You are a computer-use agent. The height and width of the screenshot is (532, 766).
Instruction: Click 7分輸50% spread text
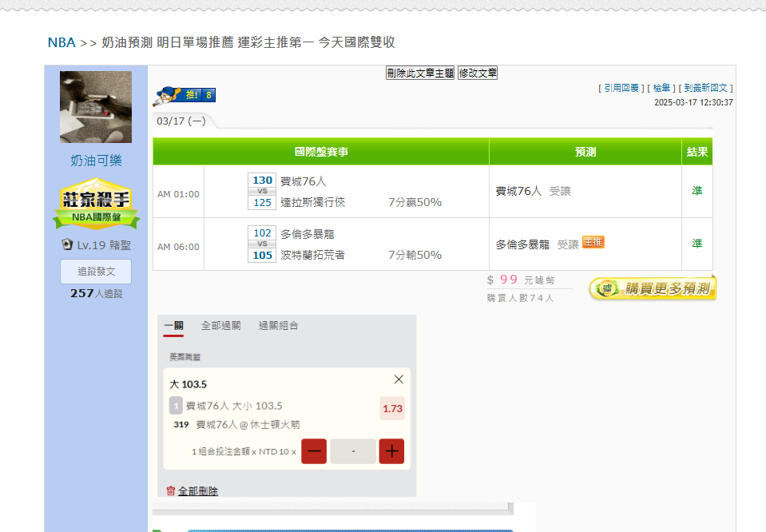click(415, 255)
